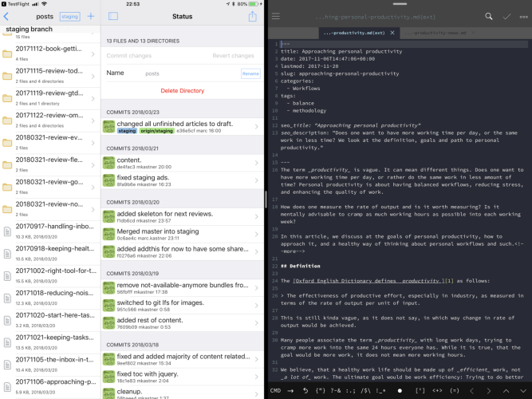Screen dimensions: 532x399
Task: Click Delete Directory
Action: pyautogui.click(x=182, y=91)
